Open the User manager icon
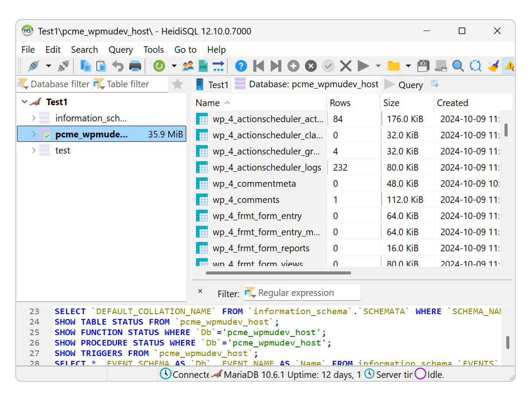This screenshot has height=401, width=532. click(x=188, y=66)
